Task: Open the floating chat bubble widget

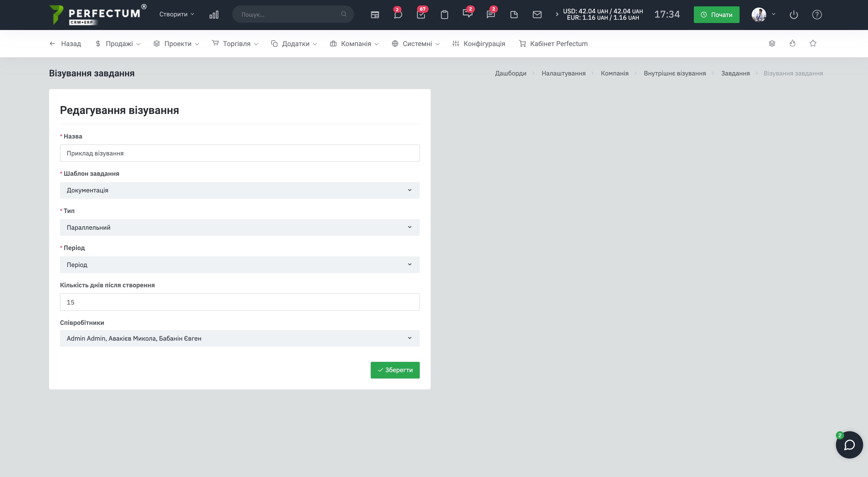Action: [849, 445]
